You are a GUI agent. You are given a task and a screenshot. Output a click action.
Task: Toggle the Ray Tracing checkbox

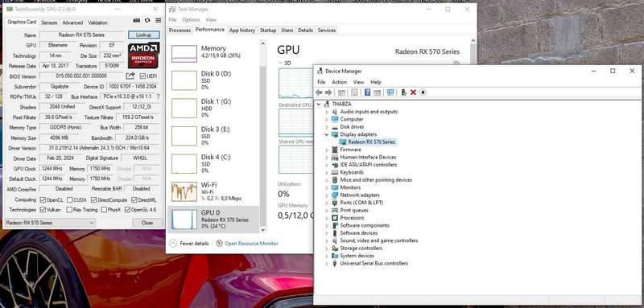coord(69,210)
